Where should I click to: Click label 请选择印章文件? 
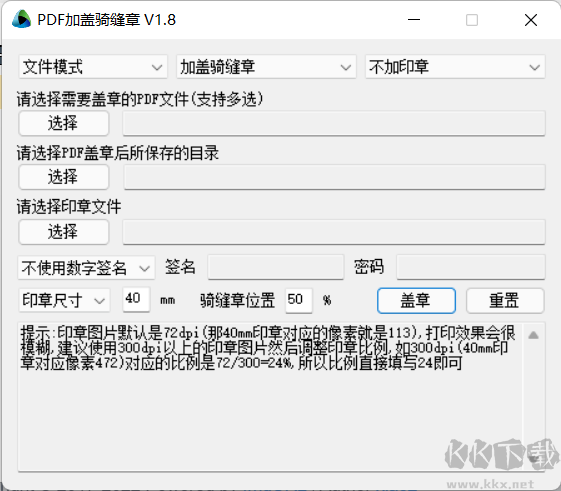tap(69, 207)
